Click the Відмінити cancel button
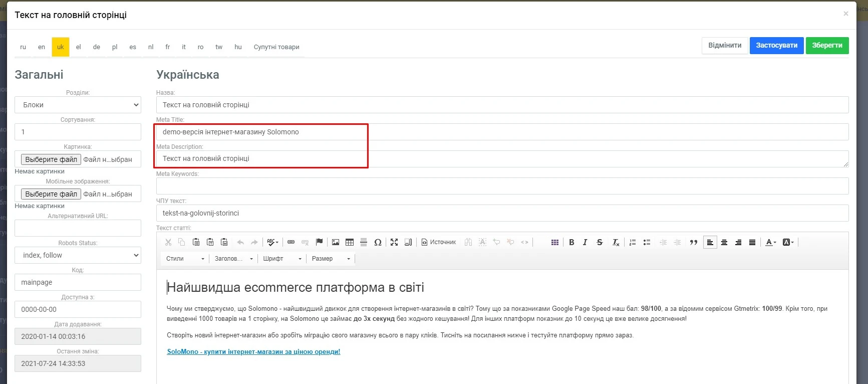868x384 pixels. coord(725,45)
